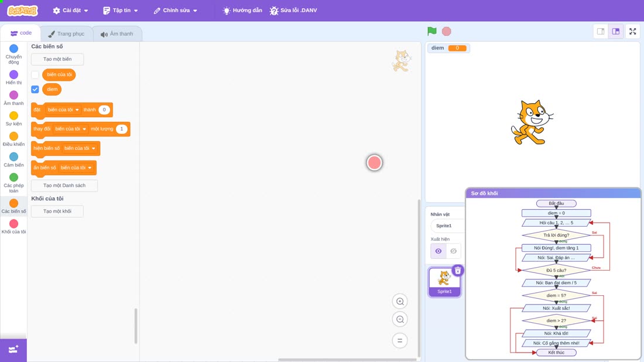Select the Cảm biến block category

[13, 160]
